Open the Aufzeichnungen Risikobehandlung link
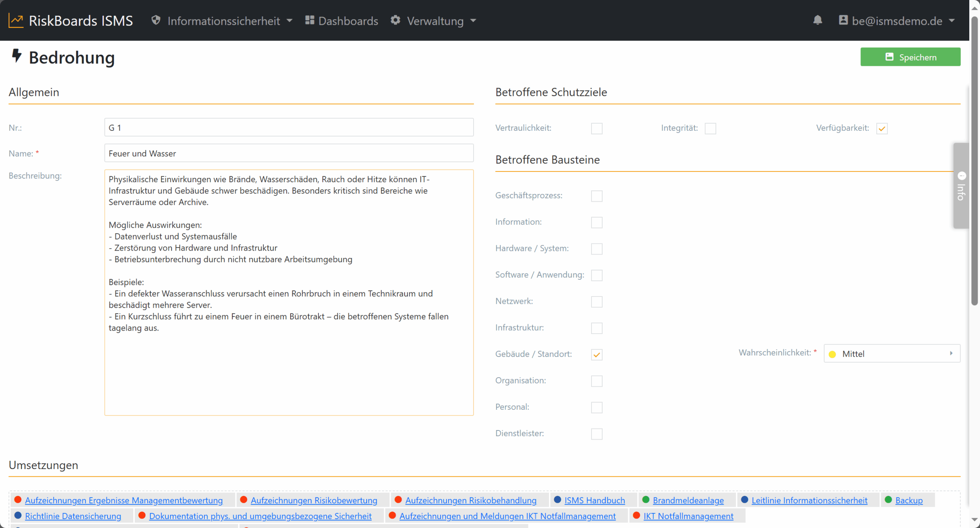980x528 pixels. 471,500
